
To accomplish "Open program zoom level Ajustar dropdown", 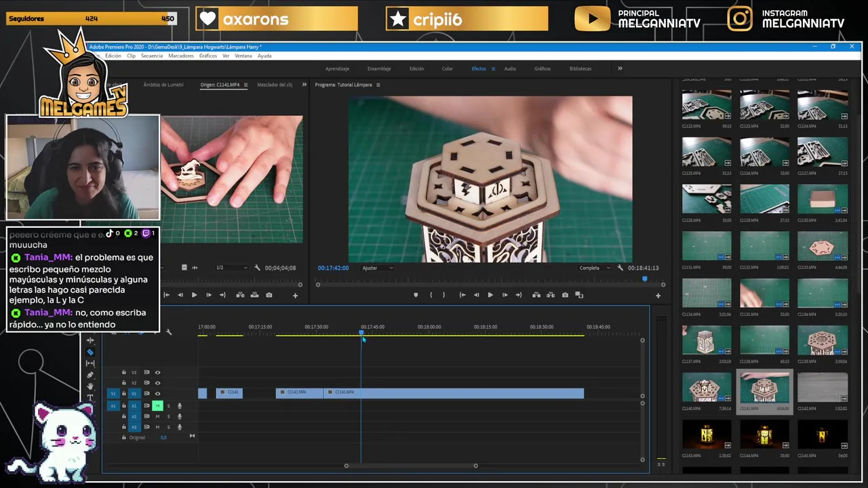I will (x=378, y=268).
